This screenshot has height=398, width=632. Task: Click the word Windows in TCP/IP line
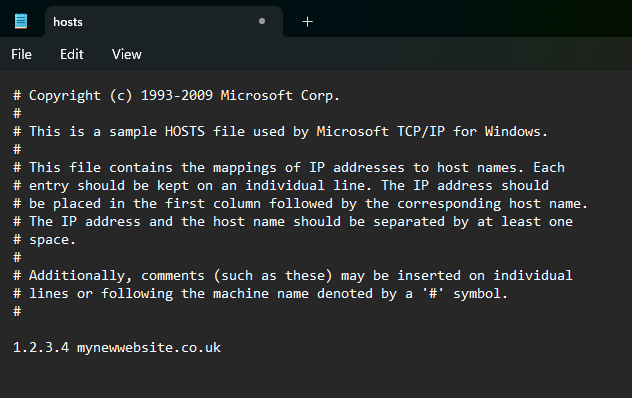pyautogui.click(x=516, y=131)
